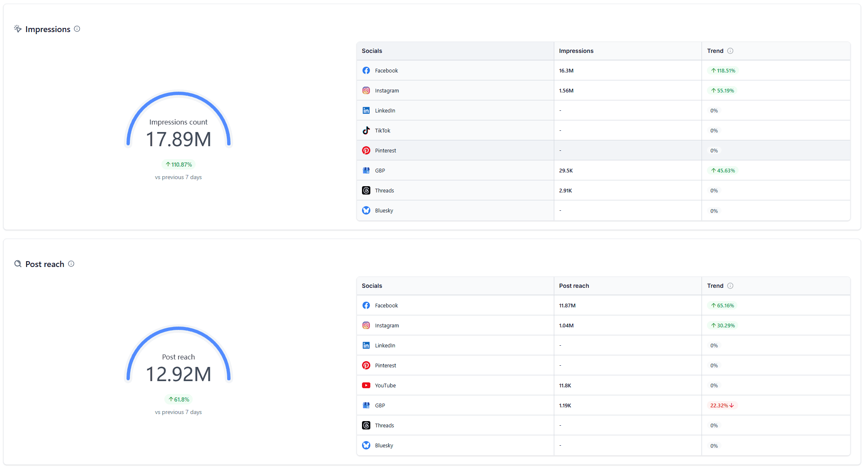
Task: Click YouTube icon in Post reach table
Action: coord(366,385)
